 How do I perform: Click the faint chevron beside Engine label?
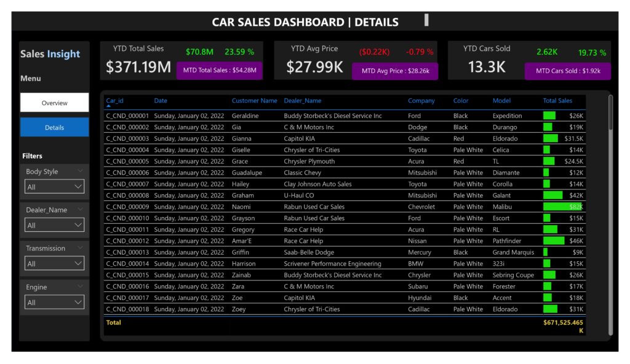click(80, 287)
